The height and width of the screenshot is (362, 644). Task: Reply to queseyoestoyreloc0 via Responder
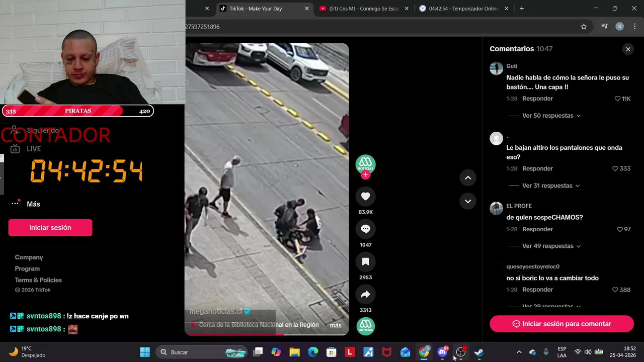[537, 290]
